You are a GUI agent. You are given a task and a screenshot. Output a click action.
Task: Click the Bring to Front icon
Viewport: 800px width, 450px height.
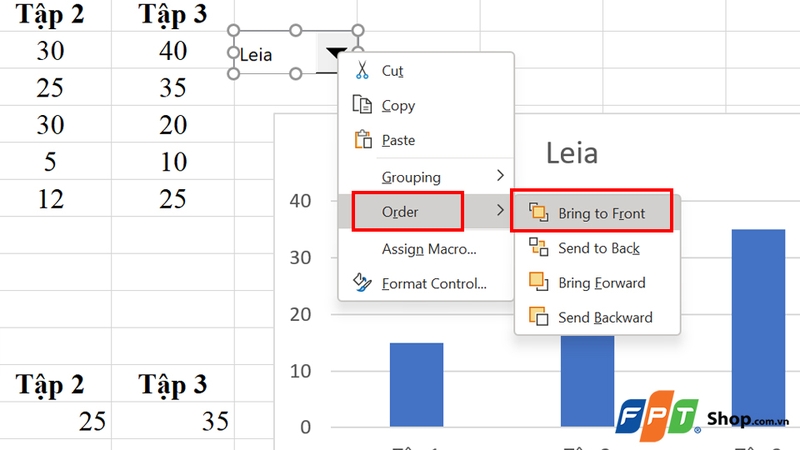click(538, 212)
